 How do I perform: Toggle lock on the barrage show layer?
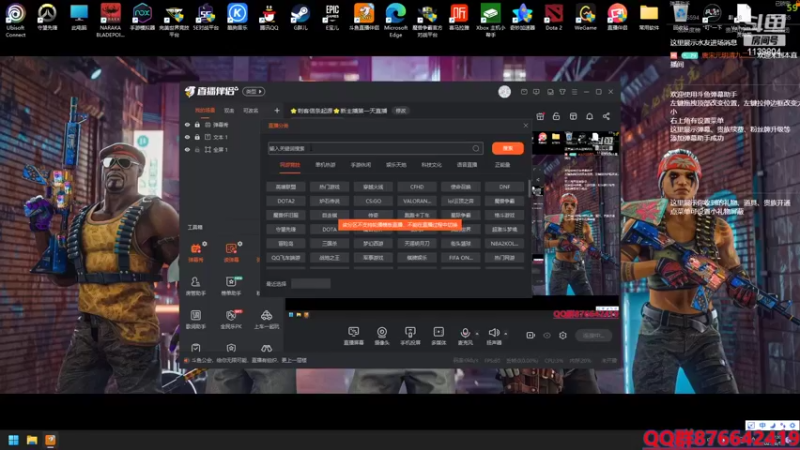[x=197, y=124]
